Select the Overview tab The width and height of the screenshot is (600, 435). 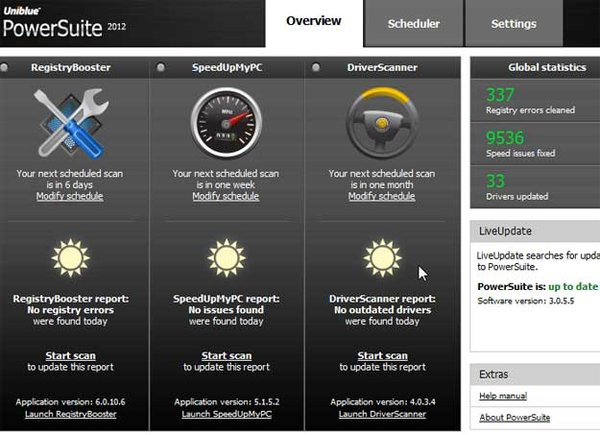click(x=314, y=22)
